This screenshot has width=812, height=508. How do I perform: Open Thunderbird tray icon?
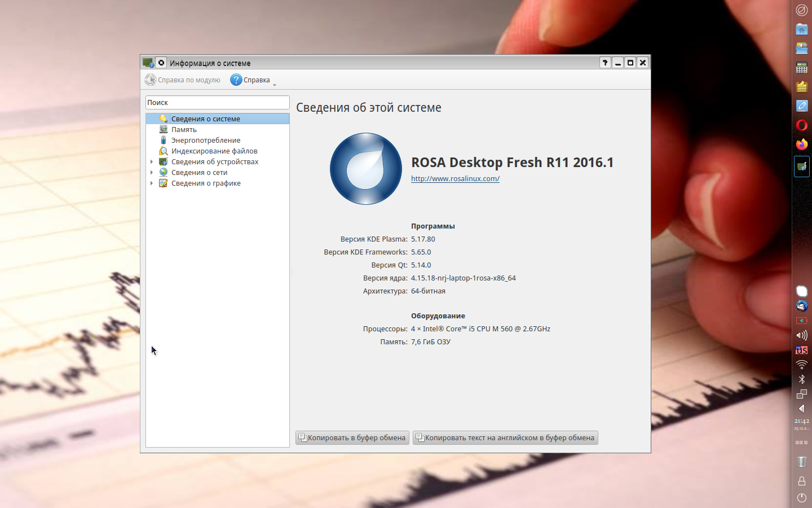coord(801,306)
